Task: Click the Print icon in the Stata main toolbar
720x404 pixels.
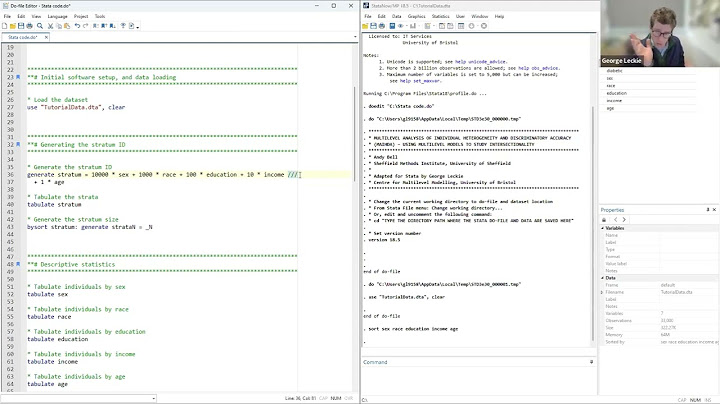Action: pyautogui.click(x=382, y=26)
